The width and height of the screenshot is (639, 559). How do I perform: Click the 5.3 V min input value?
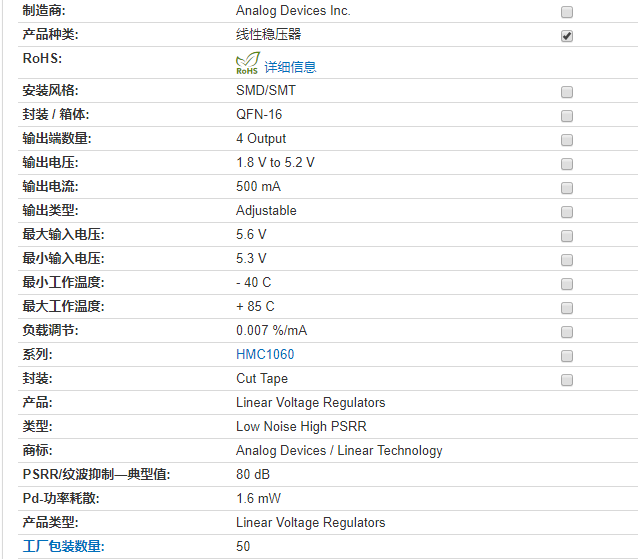[x=251, y=258]
